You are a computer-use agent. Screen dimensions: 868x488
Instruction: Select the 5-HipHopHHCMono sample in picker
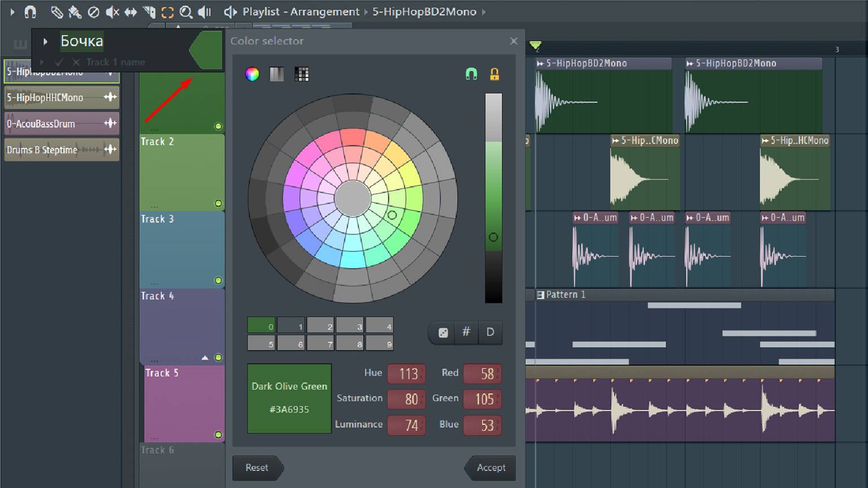click(61, 97)
